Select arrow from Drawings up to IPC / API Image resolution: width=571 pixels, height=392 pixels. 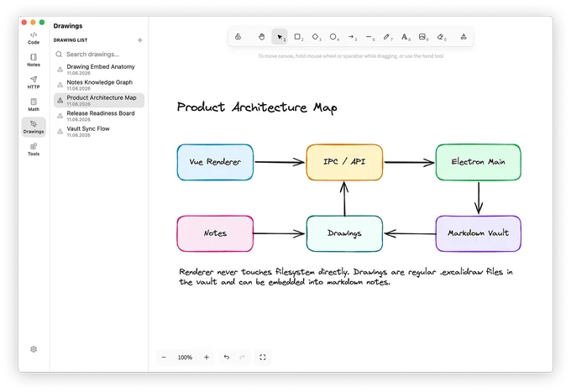coord(344,198)
